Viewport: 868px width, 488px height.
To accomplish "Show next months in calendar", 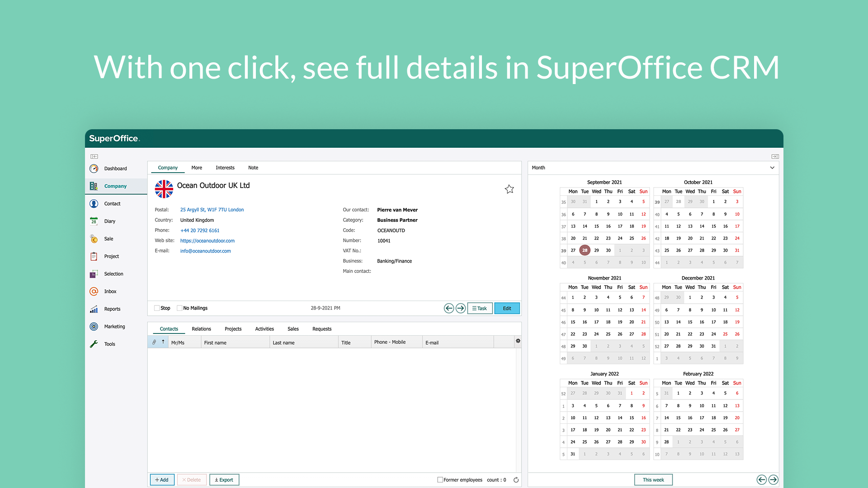I will coord(774,479).
